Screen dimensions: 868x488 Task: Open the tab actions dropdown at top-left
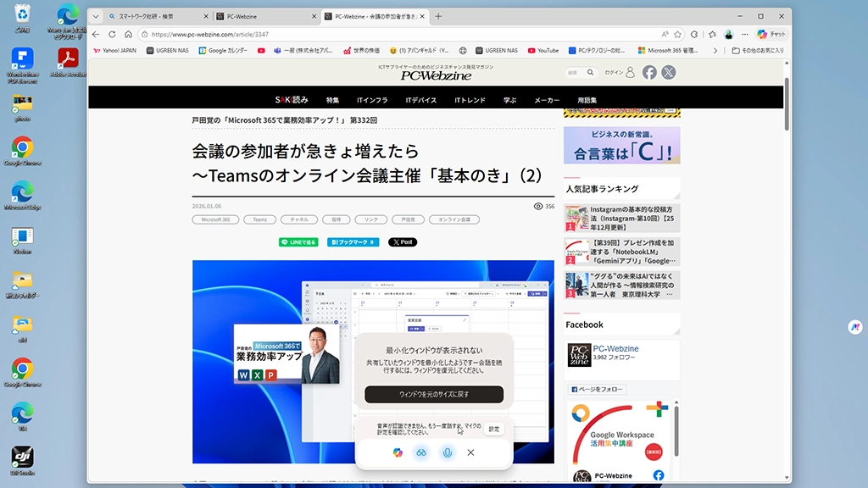pyautogui.click(x=96, y=16)
